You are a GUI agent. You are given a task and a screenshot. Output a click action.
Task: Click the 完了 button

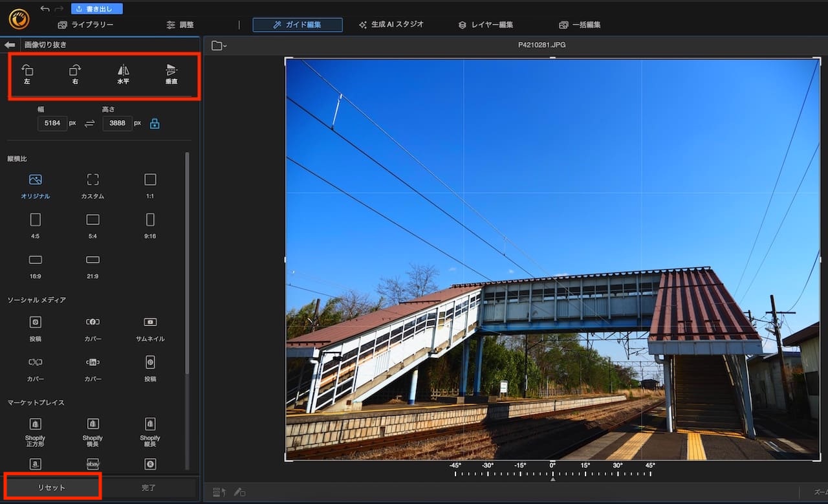(149, 487)
